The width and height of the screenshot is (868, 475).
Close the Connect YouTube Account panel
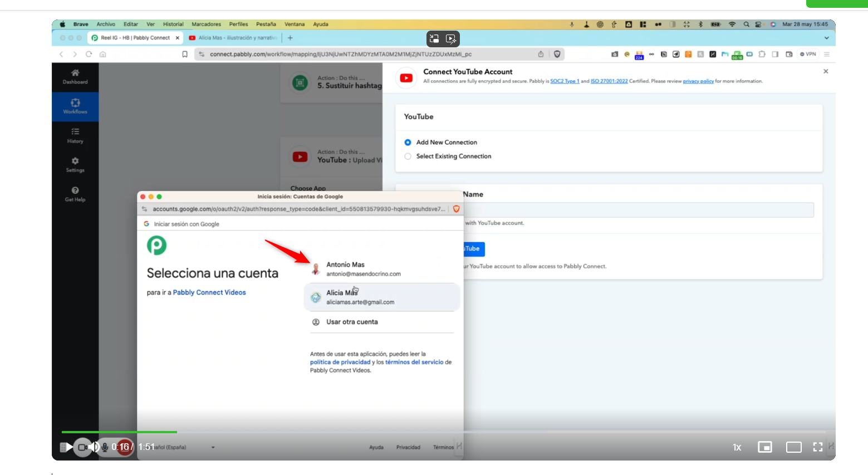pos(826,71)
